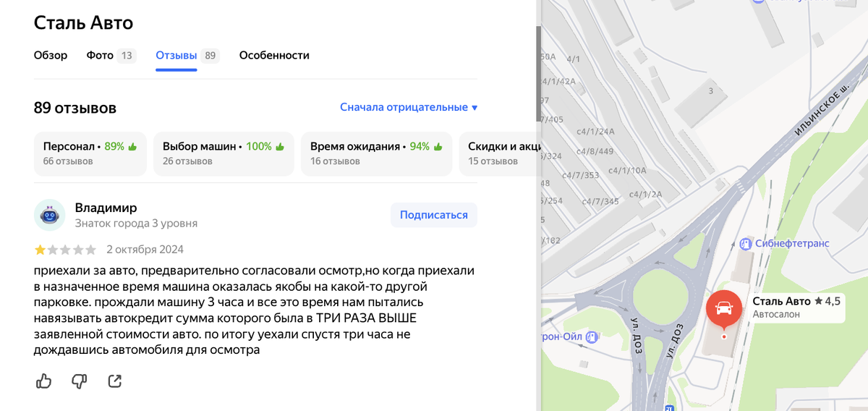Click the Сталь Авто car pin on map
This screenshot has height=411, width=868.
724,309
